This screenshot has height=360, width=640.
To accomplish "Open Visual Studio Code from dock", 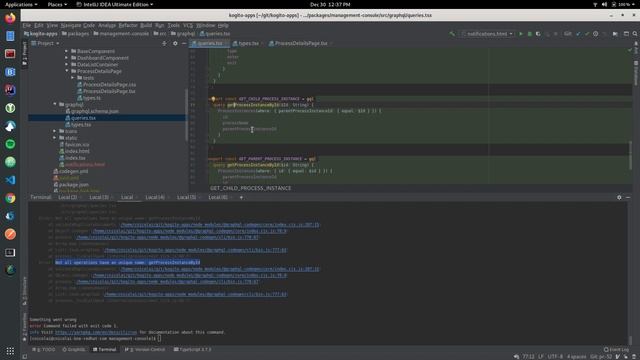I will coord(10,180).
